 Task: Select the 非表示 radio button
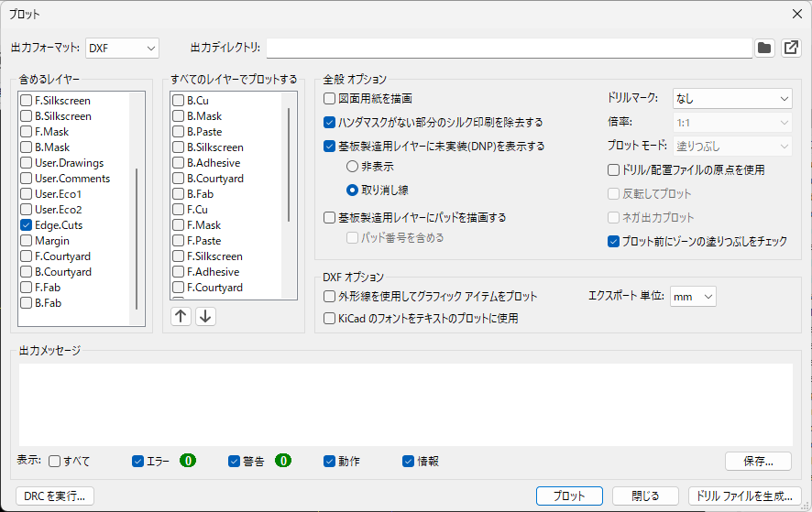352,167
